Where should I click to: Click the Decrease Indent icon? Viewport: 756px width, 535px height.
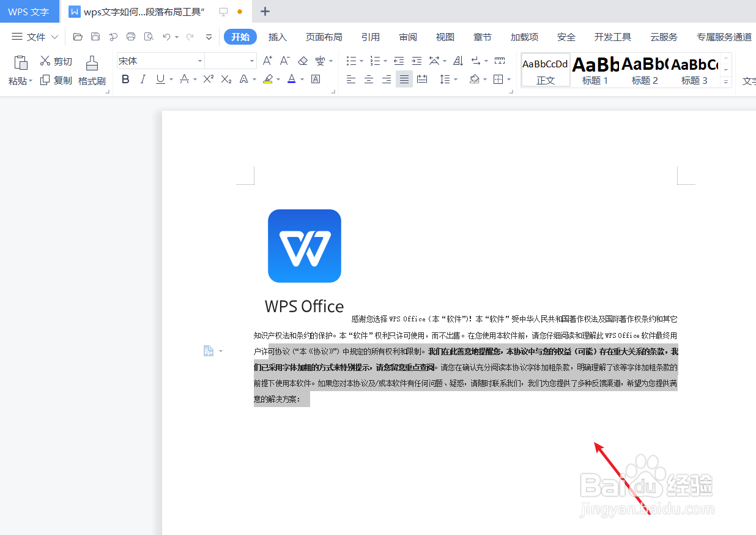coord(399,61)
